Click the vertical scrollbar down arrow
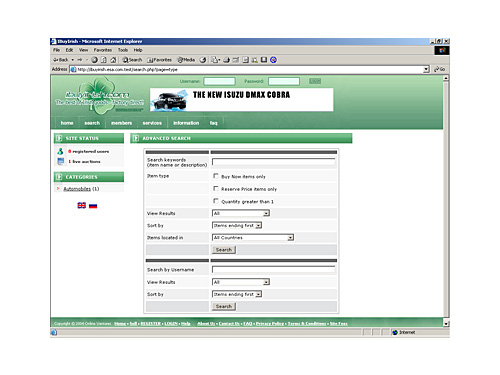The width and height of the screenshot is (500, 375). click(x=446, y=323)
